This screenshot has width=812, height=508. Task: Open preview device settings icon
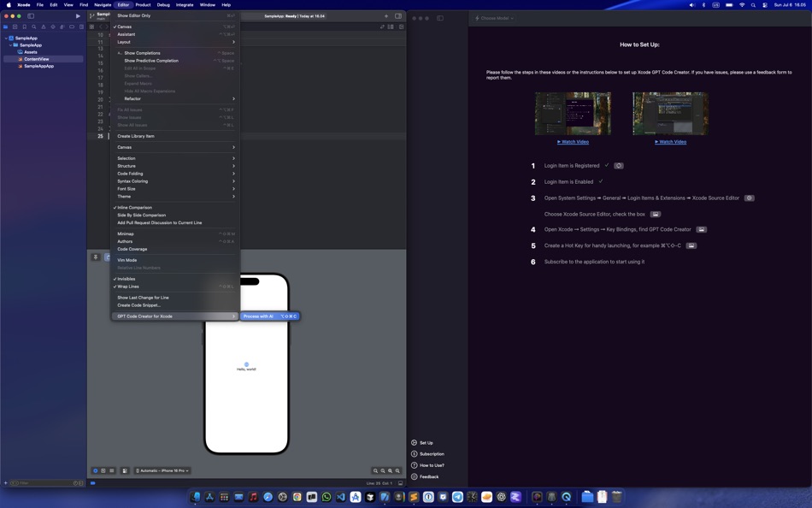point(125,470)
